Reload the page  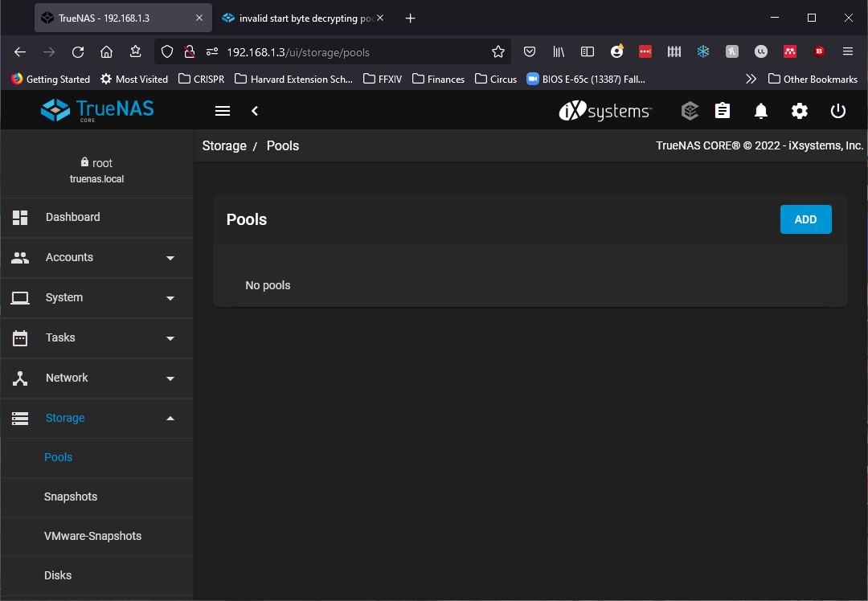tap(78, 52)
